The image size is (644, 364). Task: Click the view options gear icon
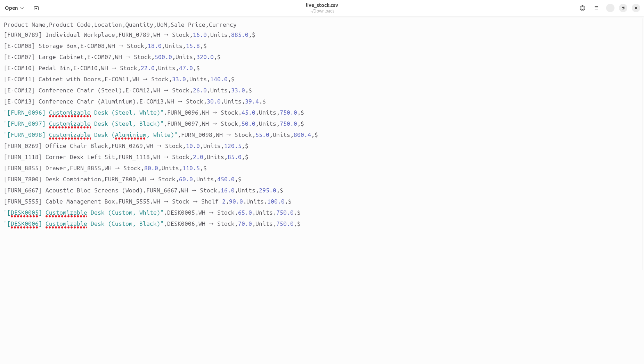click(582, 8)
